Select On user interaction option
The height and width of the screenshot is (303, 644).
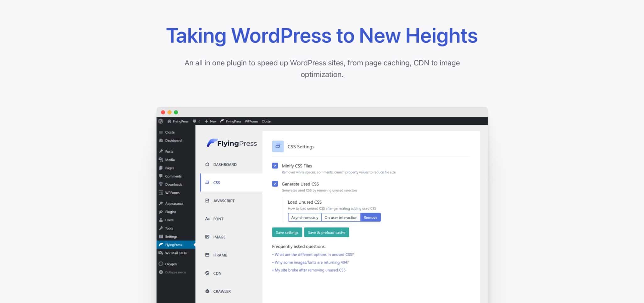point(341,218)
